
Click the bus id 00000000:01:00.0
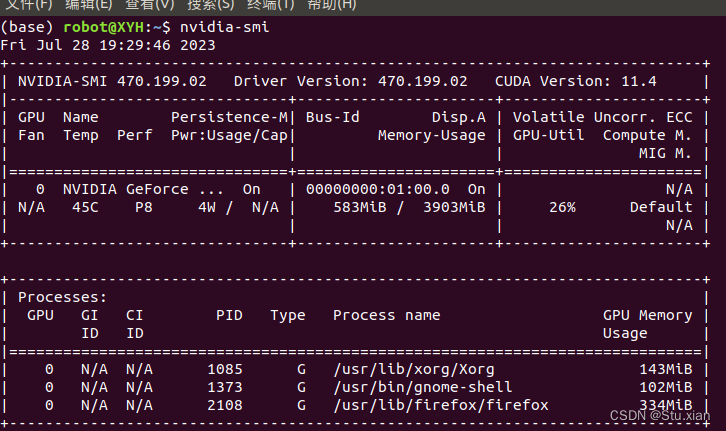coord(377,189)
